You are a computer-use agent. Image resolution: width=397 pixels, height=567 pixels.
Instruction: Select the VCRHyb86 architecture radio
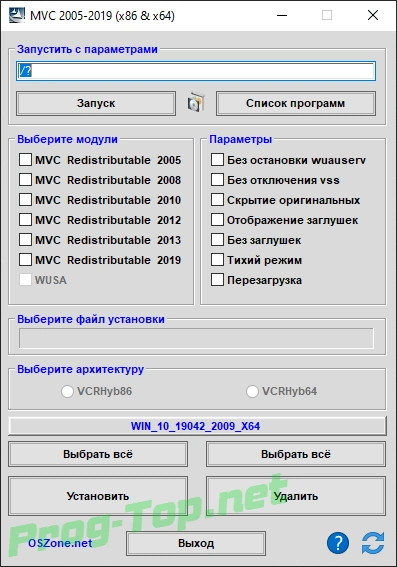[x=67, y=391]
